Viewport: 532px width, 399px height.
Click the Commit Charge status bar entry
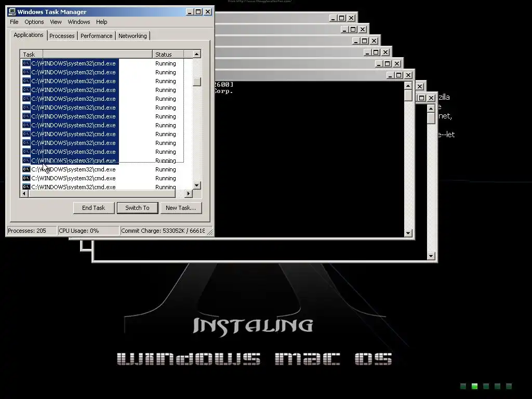[163, 231]
